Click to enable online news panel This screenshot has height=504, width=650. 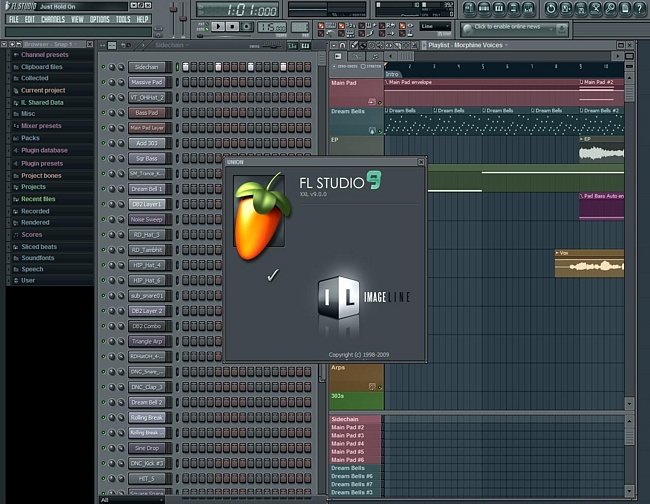[514, 28]
